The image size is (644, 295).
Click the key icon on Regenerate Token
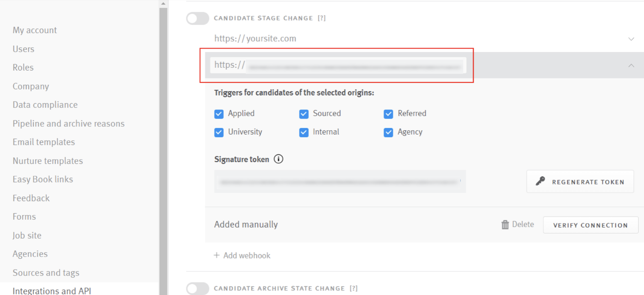[540, 181]
